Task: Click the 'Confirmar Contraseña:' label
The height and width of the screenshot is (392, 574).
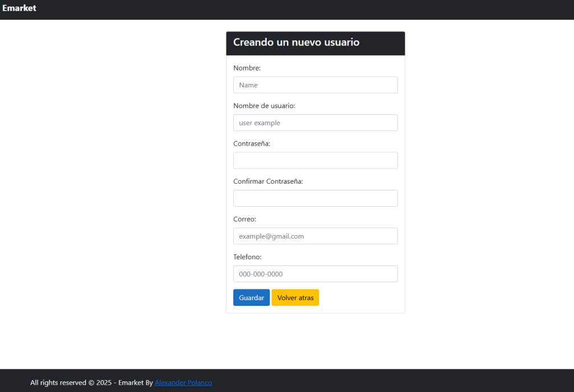Action: pyautogui.click(x=268, y=181)
